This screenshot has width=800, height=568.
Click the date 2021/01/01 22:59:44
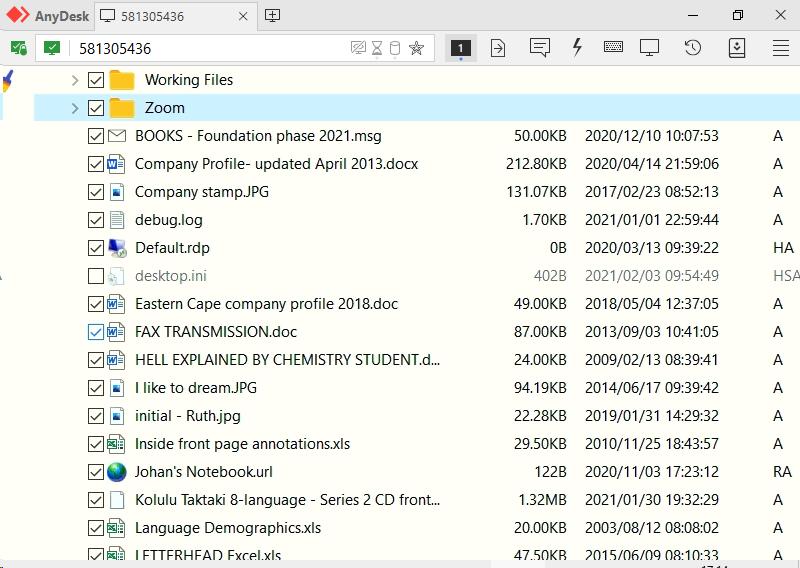coord(652,220)
